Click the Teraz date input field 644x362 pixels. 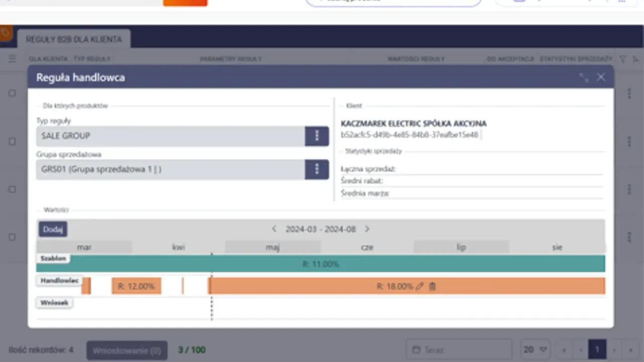coord(459,349)
